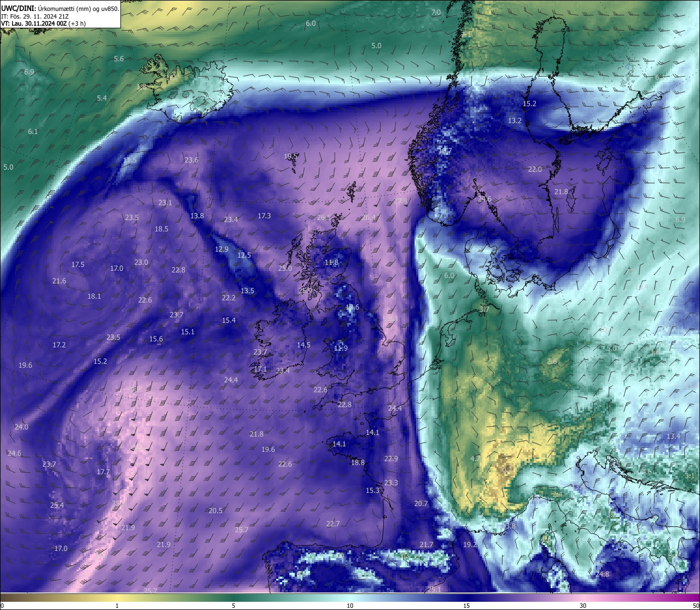
Task: Click the map value "23.0"
Action: point(141,262)
